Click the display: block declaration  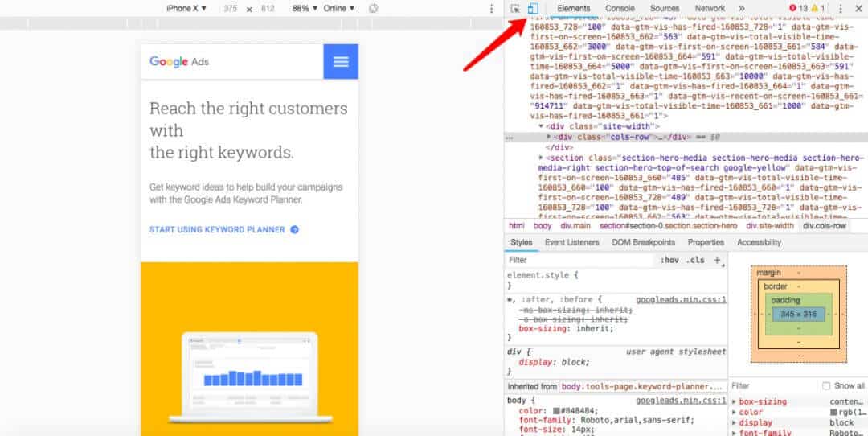pyautogui.click(x=554, y=362)
